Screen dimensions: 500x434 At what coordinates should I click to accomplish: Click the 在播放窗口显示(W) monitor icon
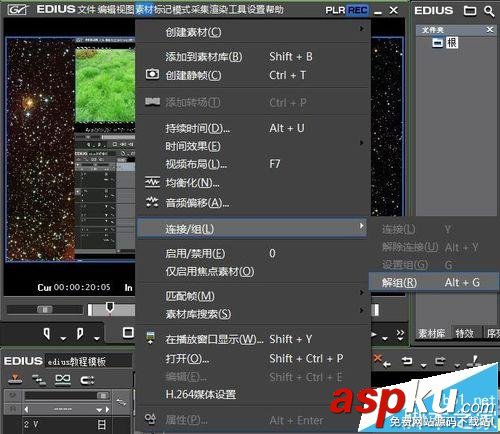click(151, 338)
